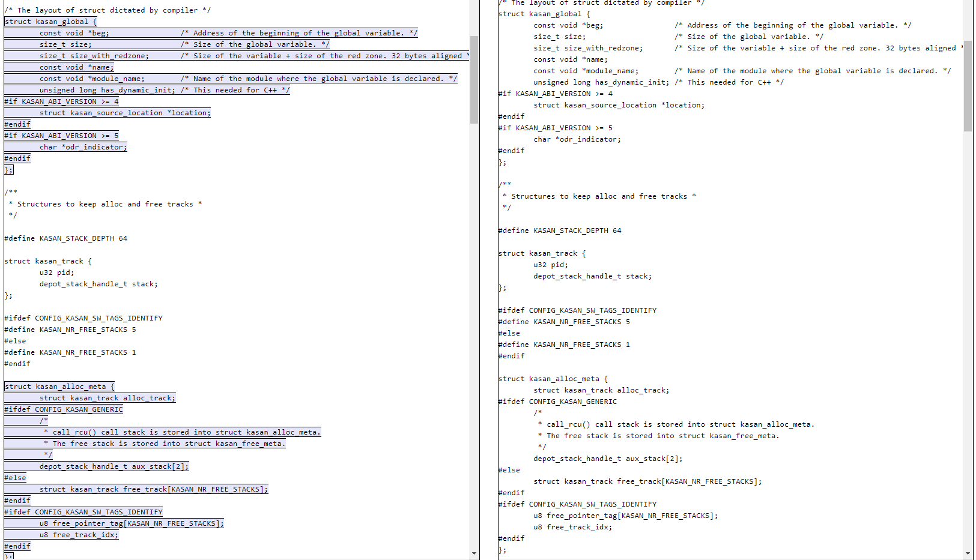Click 'struct kasan_alloc_meta {' in right pane
Viewport: 976px width, 560px height.
[x=553, y=379]
